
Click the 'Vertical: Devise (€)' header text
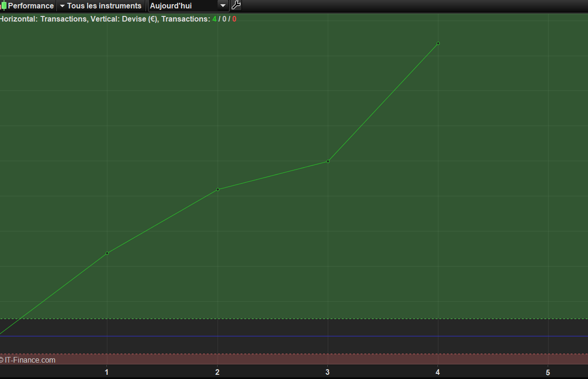124,19
